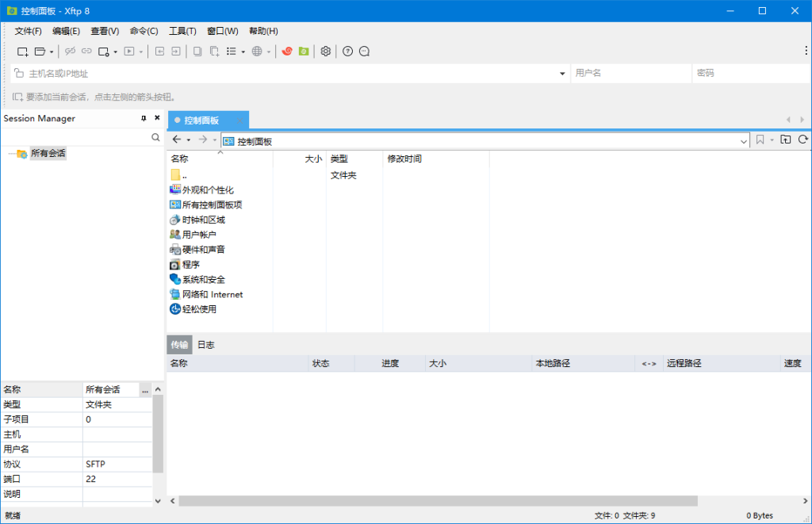Select the 控制面板 tab
Viewport: 812px width, 524px height.
(209, 120)
